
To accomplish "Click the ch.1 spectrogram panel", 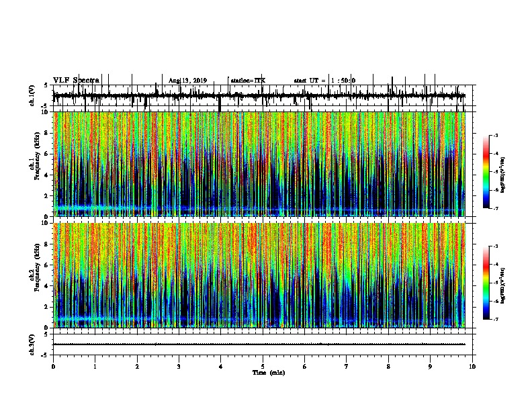I will pos(259,164).
